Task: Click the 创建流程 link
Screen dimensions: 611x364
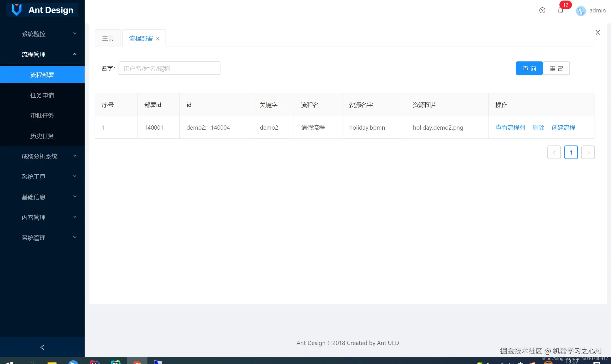Action: [x=563, y=127]
